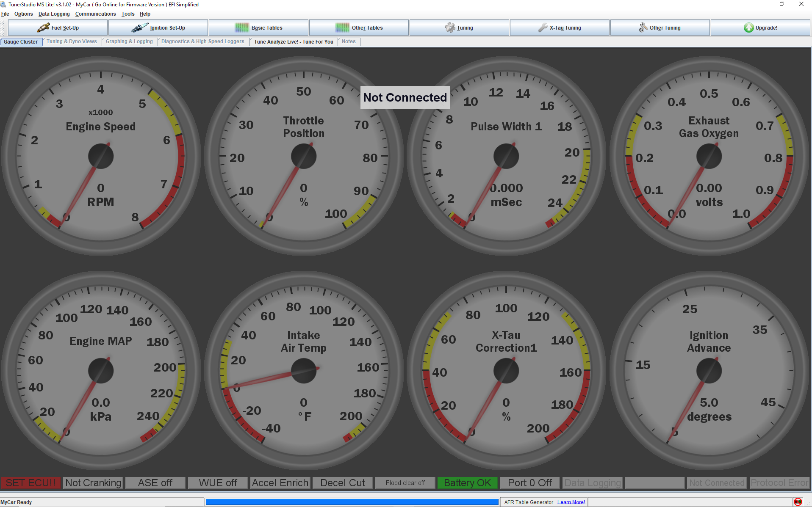Click the red SET ECU!! indicator
The image size is (812, 507).
[x=30, y=483]
